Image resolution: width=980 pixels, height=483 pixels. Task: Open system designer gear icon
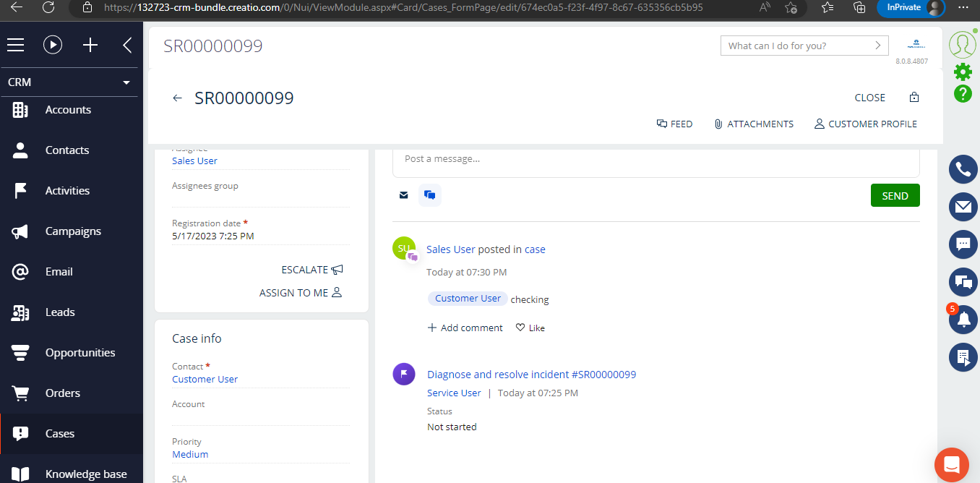click(963, 72)
